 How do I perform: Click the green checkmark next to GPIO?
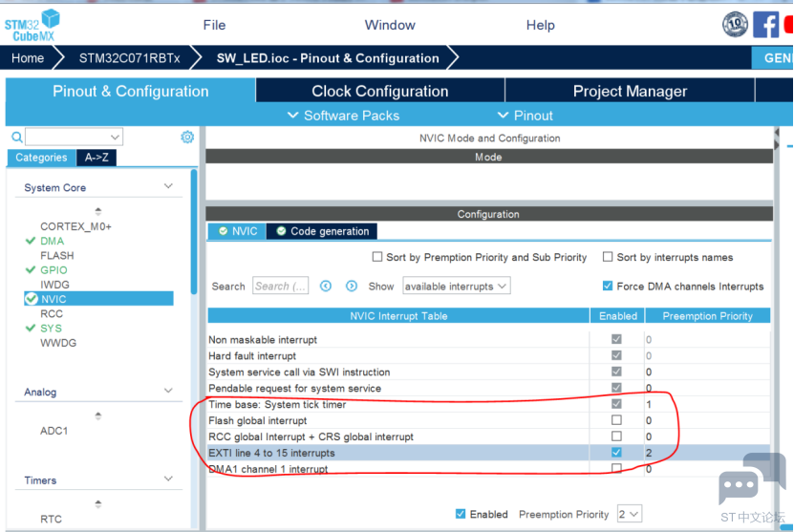31,269
